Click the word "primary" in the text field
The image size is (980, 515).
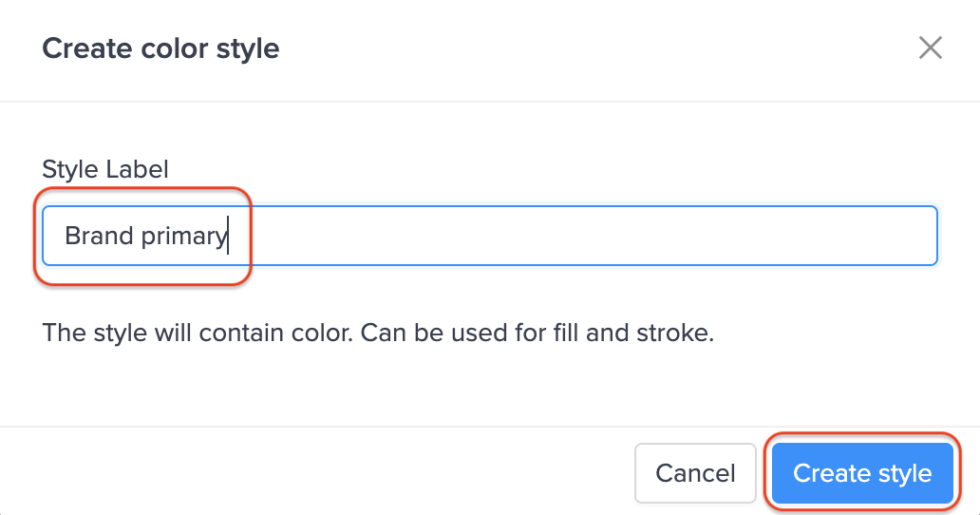(x=183, y=236)
